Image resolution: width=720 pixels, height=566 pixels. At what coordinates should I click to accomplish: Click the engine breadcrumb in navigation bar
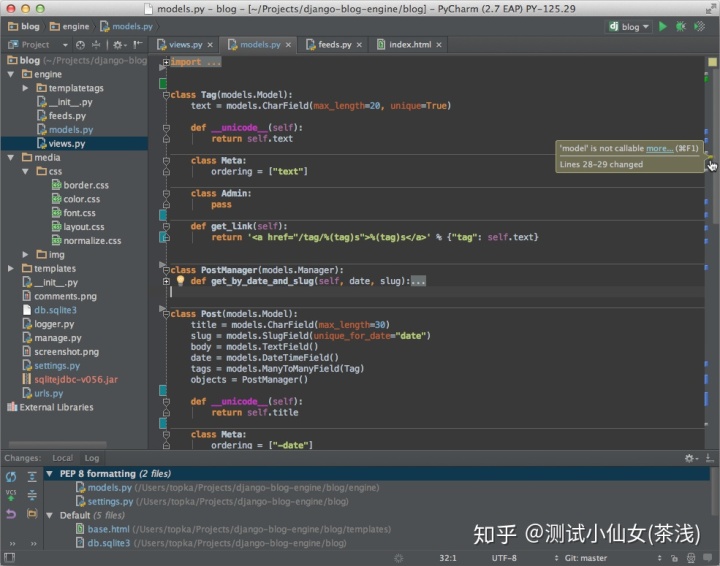(x=70, y=27)
